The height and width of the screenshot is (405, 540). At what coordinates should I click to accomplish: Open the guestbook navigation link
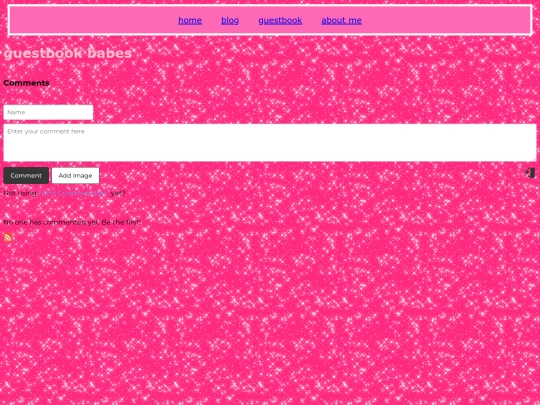pyautogui.click(x=280, y=20)
